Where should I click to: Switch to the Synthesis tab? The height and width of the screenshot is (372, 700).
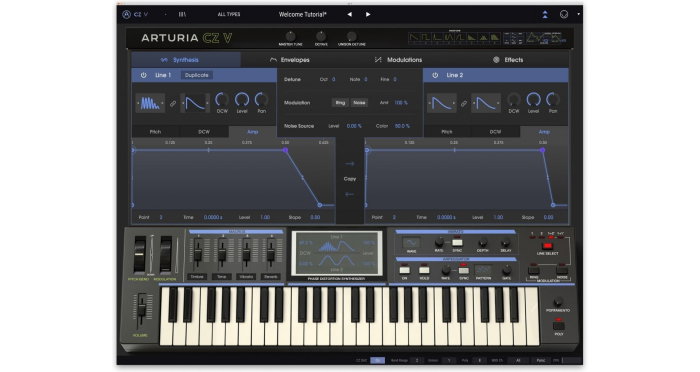tap(186, 60)
